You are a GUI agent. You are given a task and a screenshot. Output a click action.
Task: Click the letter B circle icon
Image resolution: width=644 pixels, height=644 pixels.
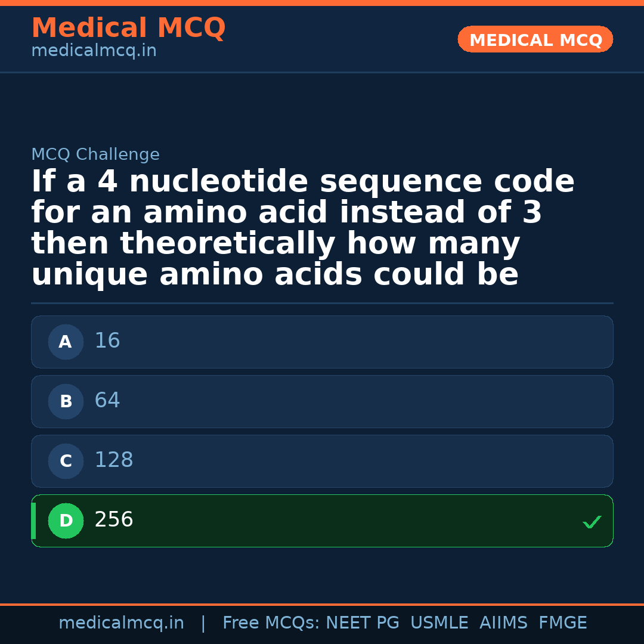[66, 402]
